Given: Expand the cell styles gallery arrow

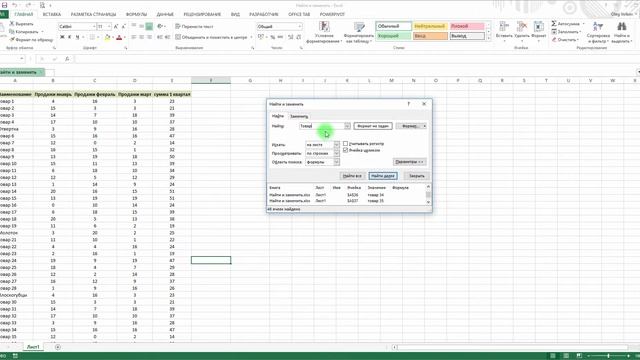Looking at the screenshot, I should pos(489,39).
